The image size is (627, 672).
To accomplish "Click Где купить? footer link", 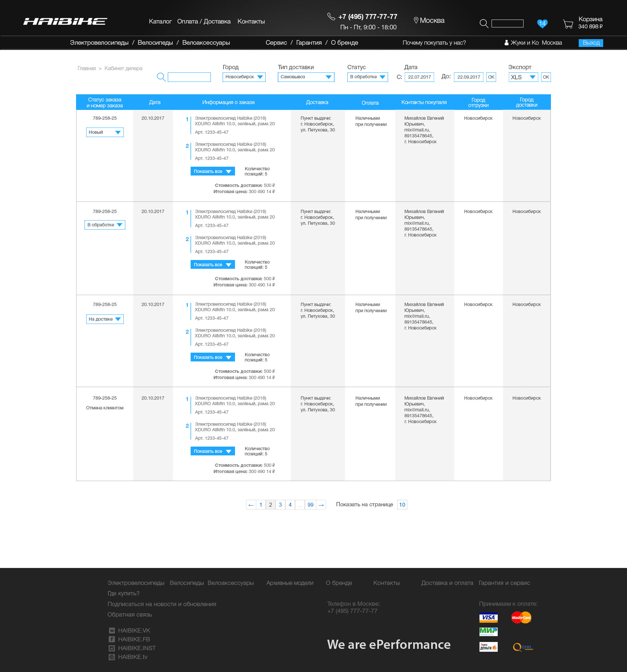I will [123, 593].
